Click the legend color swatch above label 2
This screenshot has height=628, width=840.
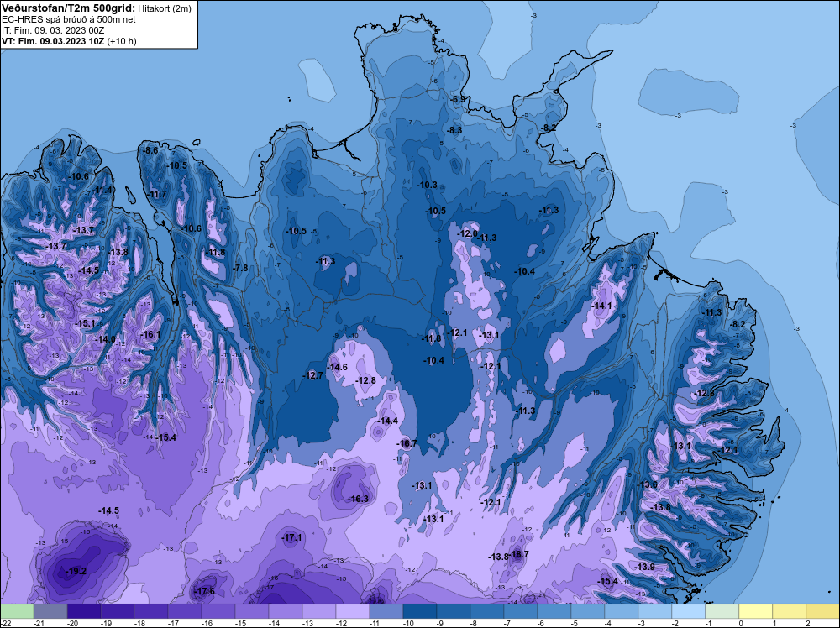pyautogui.click(x=823, y=611)
